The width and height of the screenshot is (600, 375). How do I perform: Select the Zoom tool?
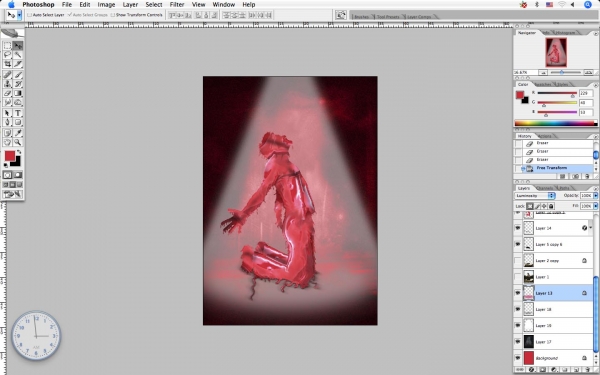[18, 142]
